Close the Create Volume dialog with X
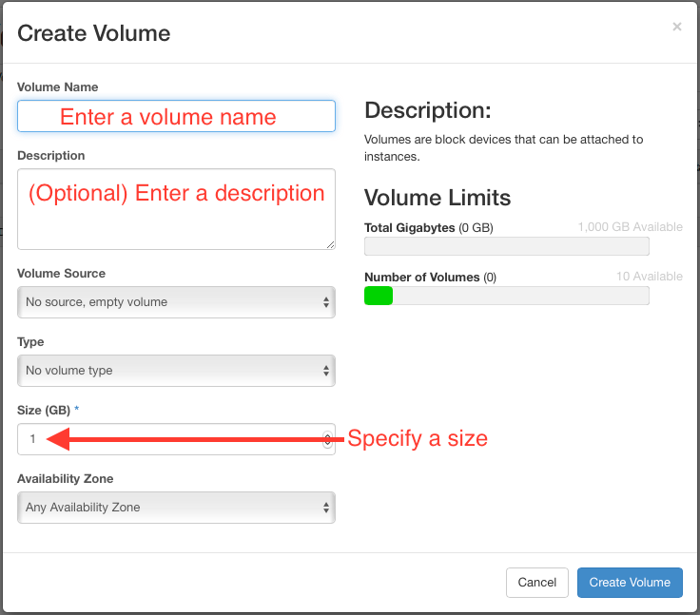The image size is (700, 615). click(x=676, y=27)
